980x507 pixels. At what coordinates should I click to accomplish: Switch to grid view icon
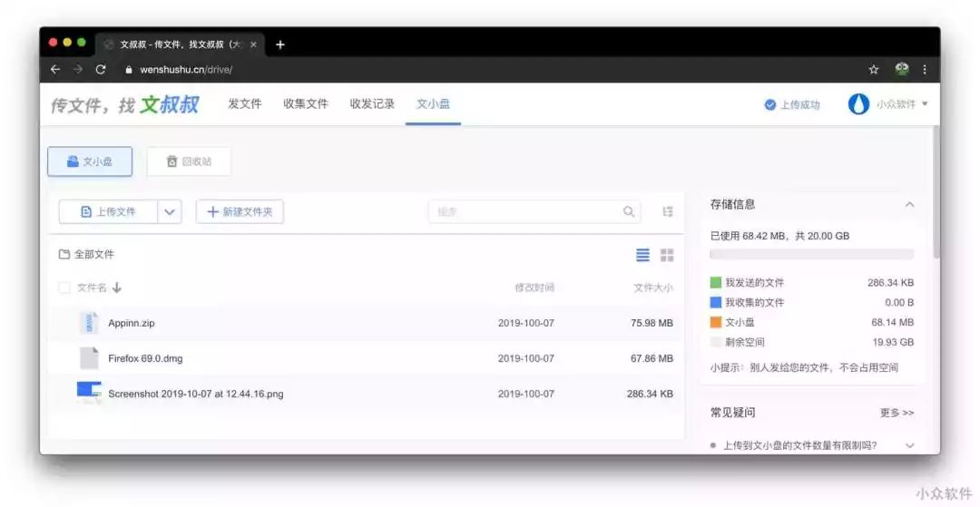(667, 255)
